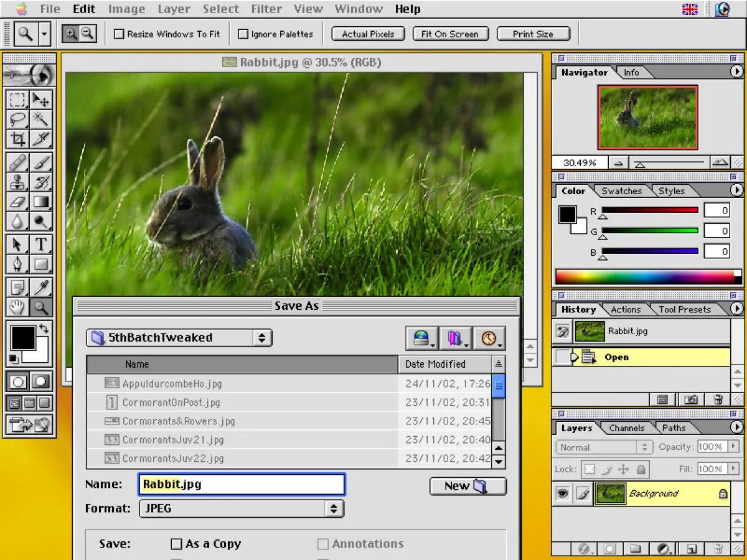The width and height of the screenshot is (747, 560).
Task: Check the As a Copy option
Action: point(176,544)
